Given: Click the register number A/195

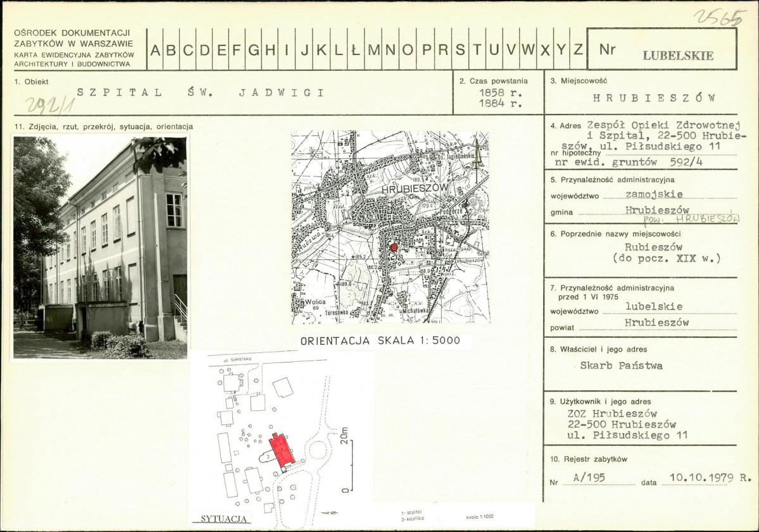Looking at the screenshot, I should (x=589, y=478).
